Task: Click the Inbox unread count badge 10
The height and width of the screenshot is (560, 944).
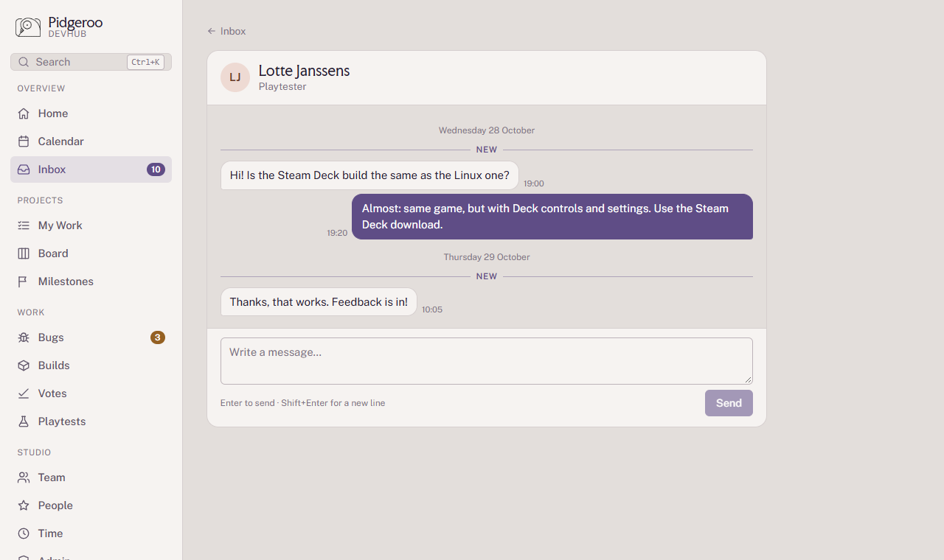Action: pos(156,169)
